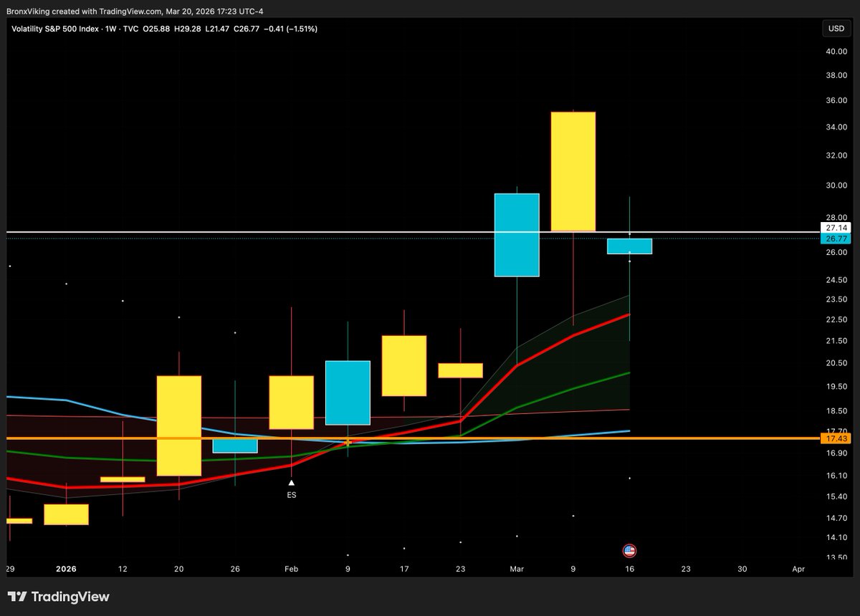
Task: Click the 30 date label on time axis
Action: pyautogui.click(x=742, y=569)
